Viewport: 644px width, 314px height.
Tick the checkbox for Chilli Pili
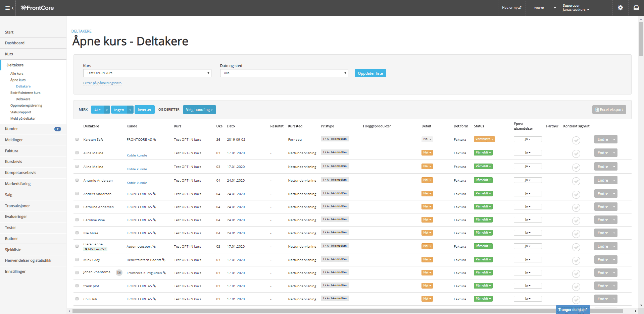(x=77, y=299)
